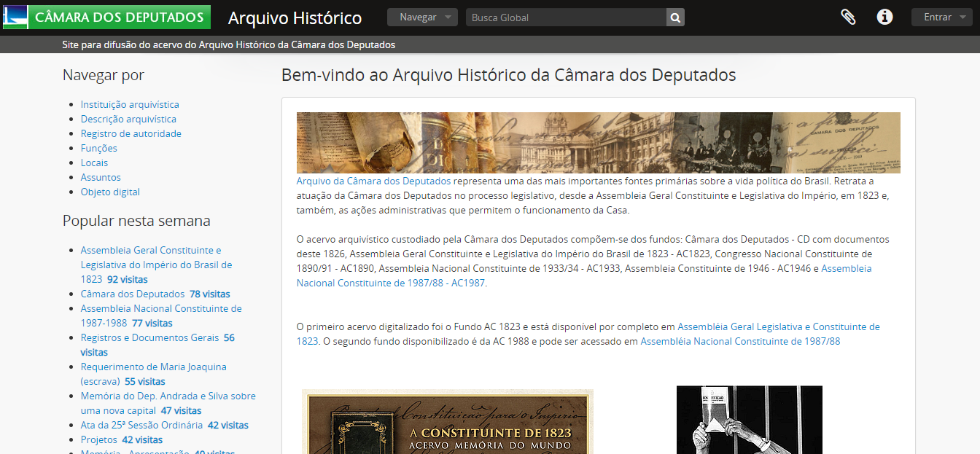
Task: Browse by Registro de autoridade
Action: (x=131, y=133)
